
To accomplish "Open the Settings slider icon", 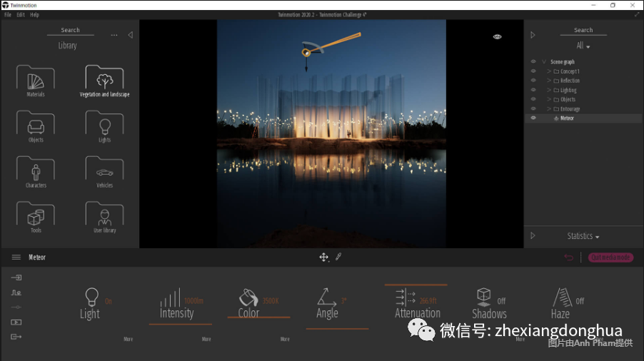I will coord(16,307).
